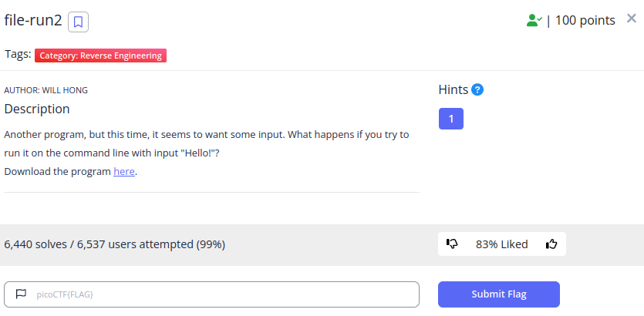
Task: Click the flag icon in input box
Action: point(21,294)
